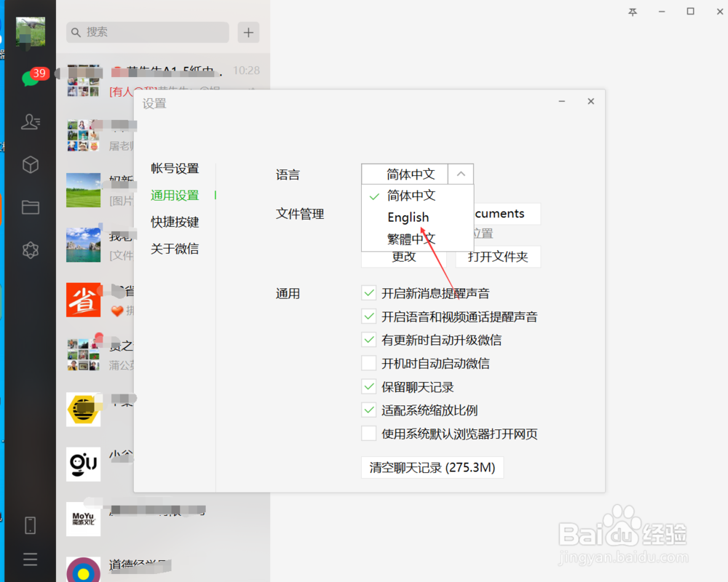Open the mobile phone icon near bottom sidebar
This screenshot has height=582, width=728.
tap(31, 525)
